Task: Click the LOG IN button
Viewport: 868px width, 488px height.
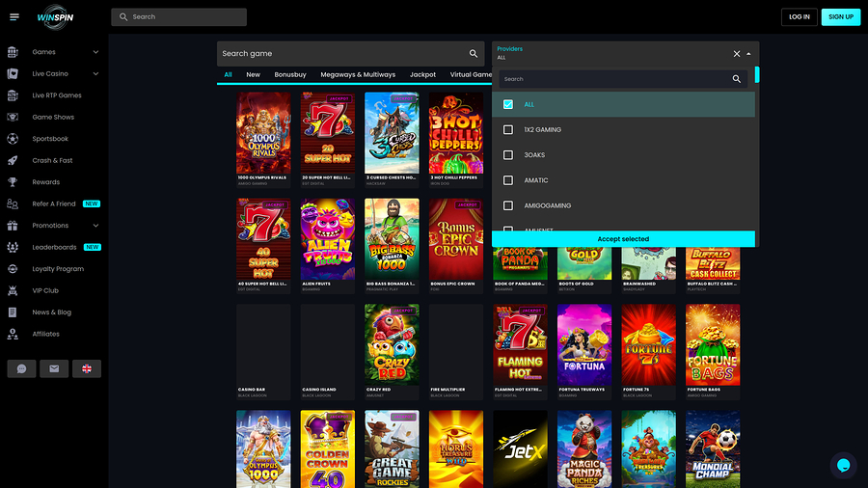Action: [800, 17]
